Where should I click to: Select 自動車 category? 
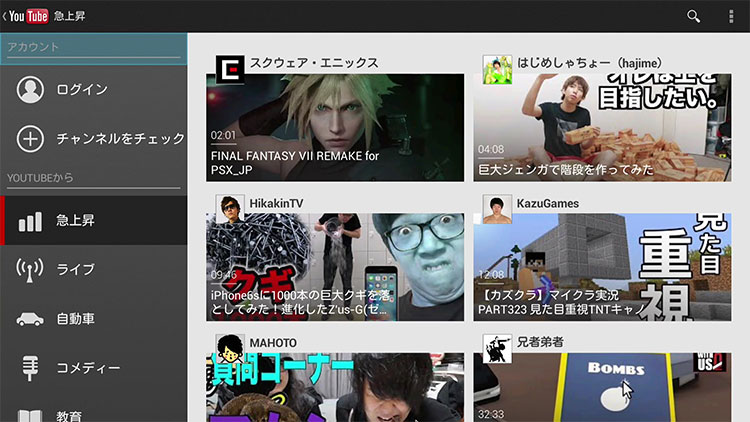(x=94, y=319)
